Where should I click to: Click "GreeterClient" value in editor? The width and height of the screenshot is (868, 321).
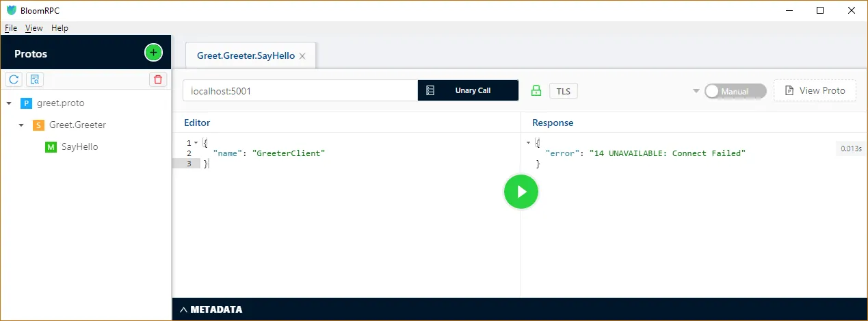(x=289, y=153)
